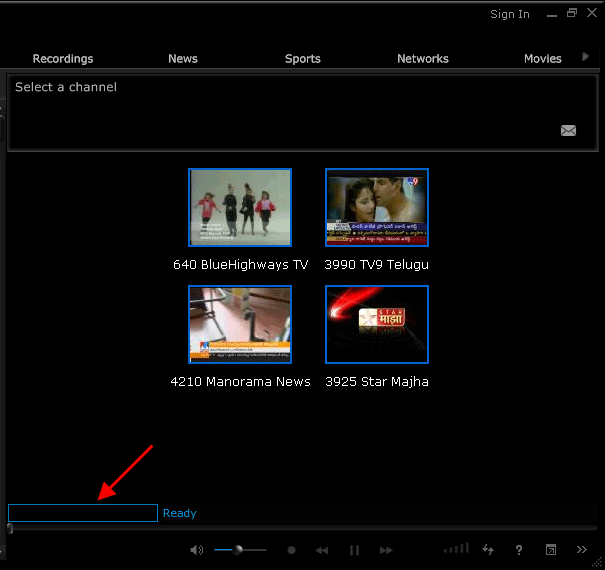
Task: Expand panel with double chevron
Action: click(x=582, y=550)
